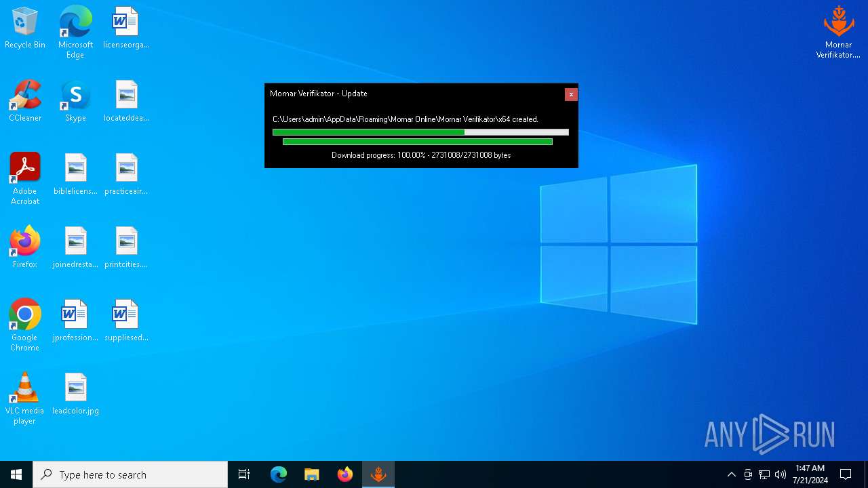Close the Mornar Verifikator Update dialog

(x=571, y=94)
